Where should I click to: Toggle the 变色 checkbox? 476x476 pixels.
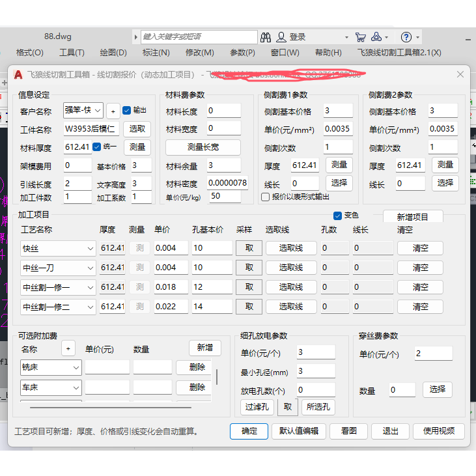tap(337, 216)
